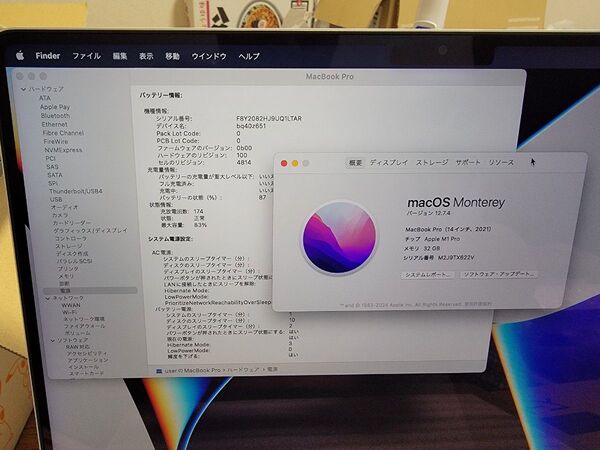This screenshot has height=450, width=600.
Task: Open the 移動 menu
Action: [x=173, y=56]
